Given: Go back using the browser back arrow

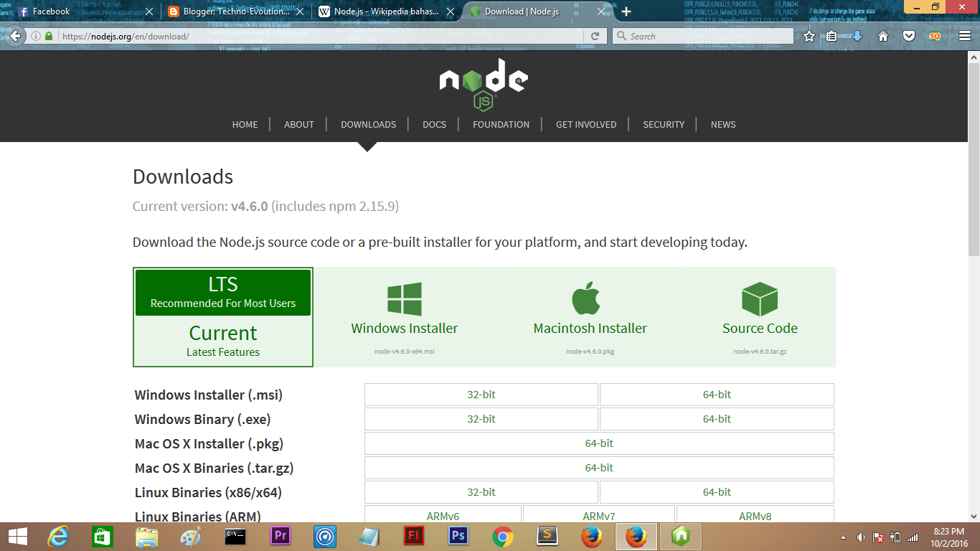Looking at the screenshot, I should 16,36.
